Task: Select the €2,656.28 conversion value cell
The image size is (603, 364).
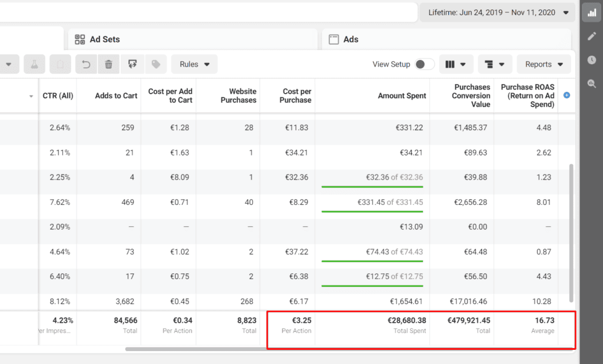Action: tap(471, 203)
